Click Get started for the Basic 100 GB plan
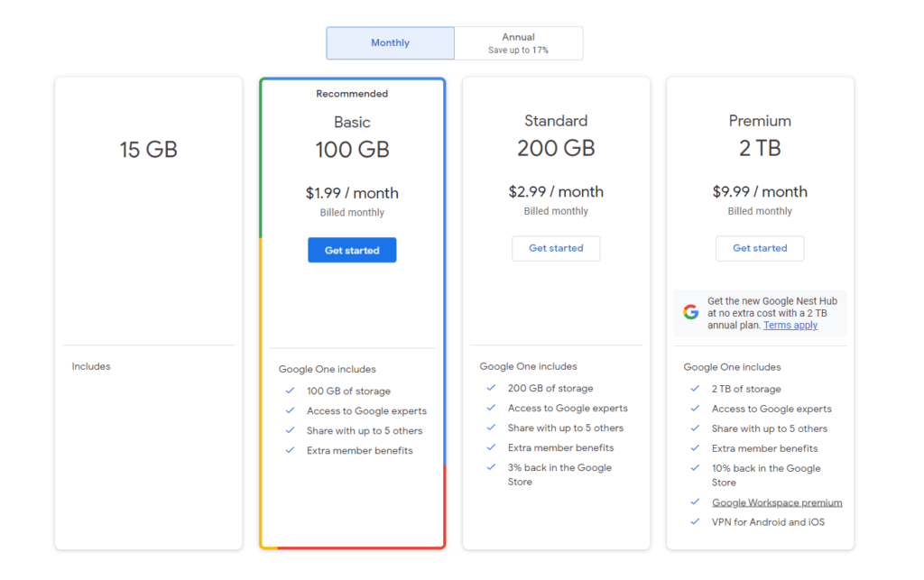 (x=352, y=250)
